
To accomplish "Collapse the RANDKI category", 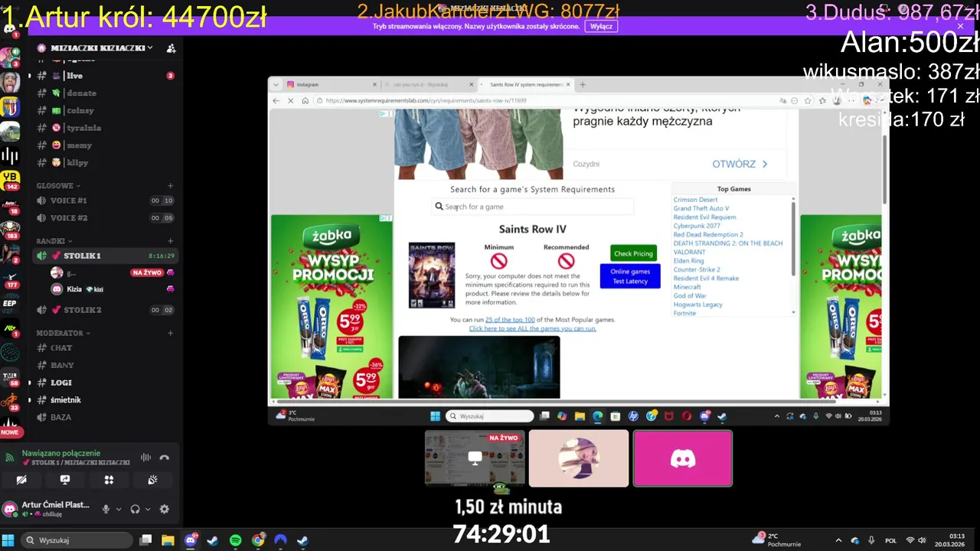I will click(54, 241).
